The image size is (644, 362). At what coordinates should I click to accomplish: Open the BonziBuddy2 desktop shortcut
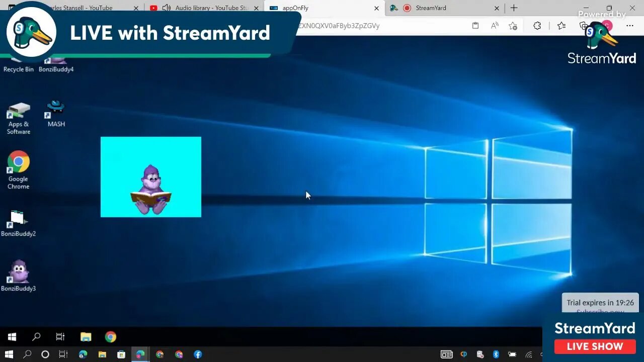19,223
